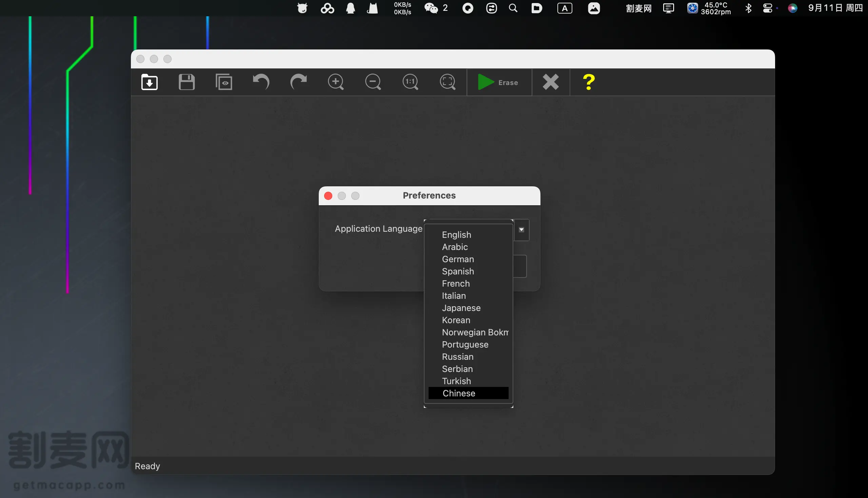Open help with yellow question mark
The width and height of the screenshot is (868, 498).
click(588, 82)
